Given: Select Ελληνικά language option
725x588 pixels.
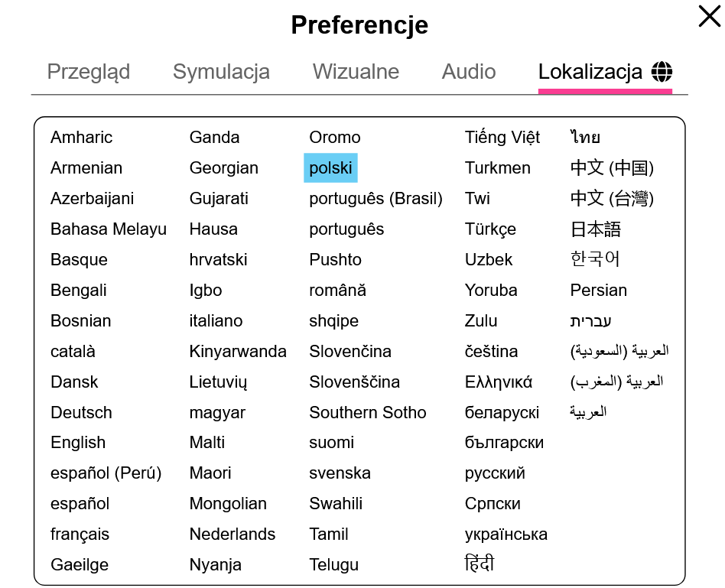Looking at the screenshot, I should 499,382.
